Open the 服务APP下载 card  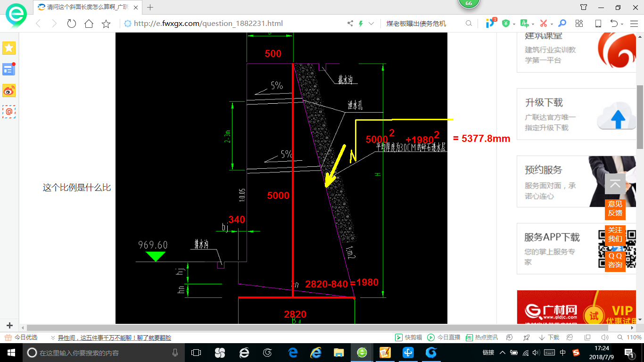577,249
